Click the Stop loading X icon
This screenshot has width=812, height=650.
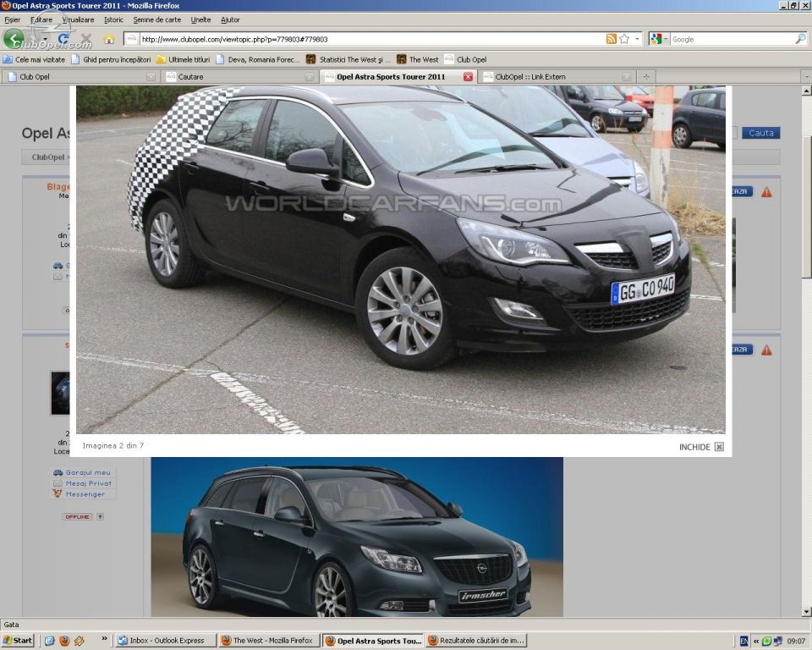coord(86,39)
